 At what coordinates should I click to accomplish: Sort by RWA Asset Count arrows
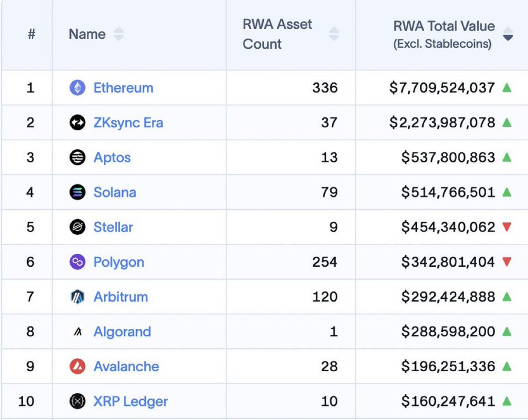tap(334, 34)
